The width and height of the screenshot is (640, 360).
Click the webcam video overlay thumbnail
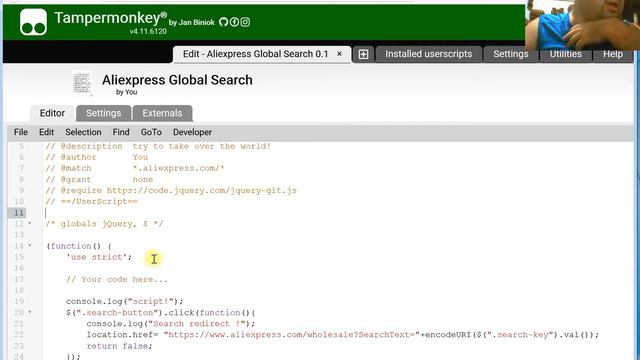tap(582, 25)
